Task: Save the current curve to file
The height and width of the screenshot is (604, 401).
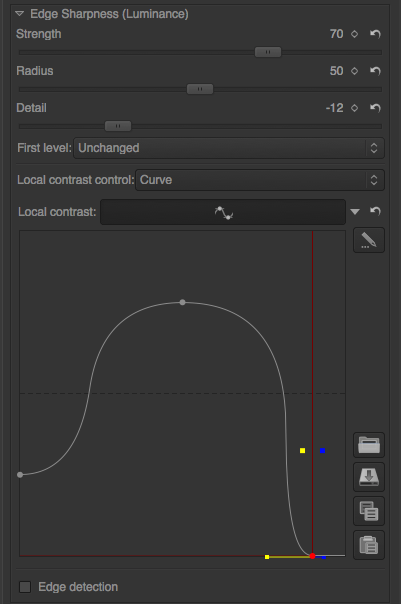Action: click(x=369, y=477)
